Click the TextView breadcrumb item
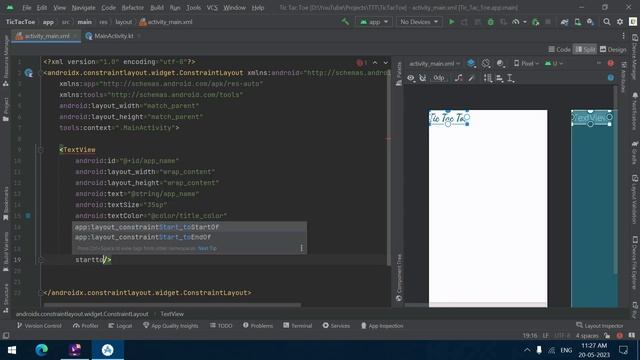 [x=172, y=314]
